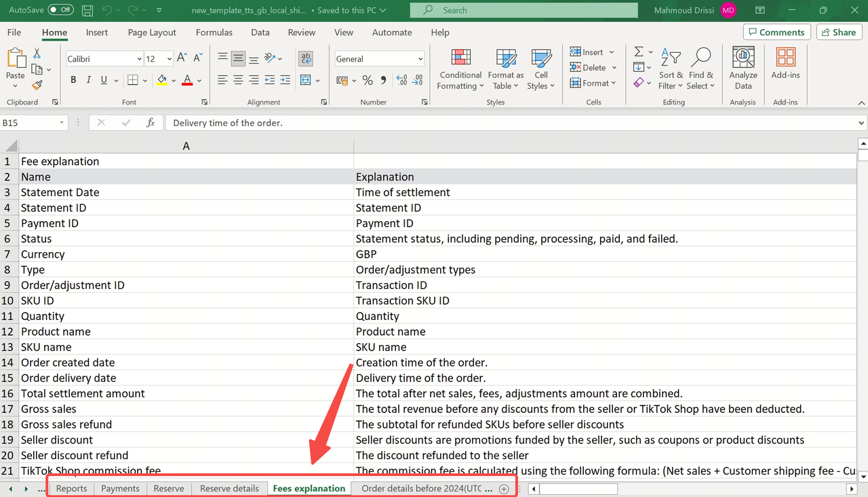This screenshot has height=497, width=868.
Task: Open the font size 12 dropdown
Action: [169, 60]
